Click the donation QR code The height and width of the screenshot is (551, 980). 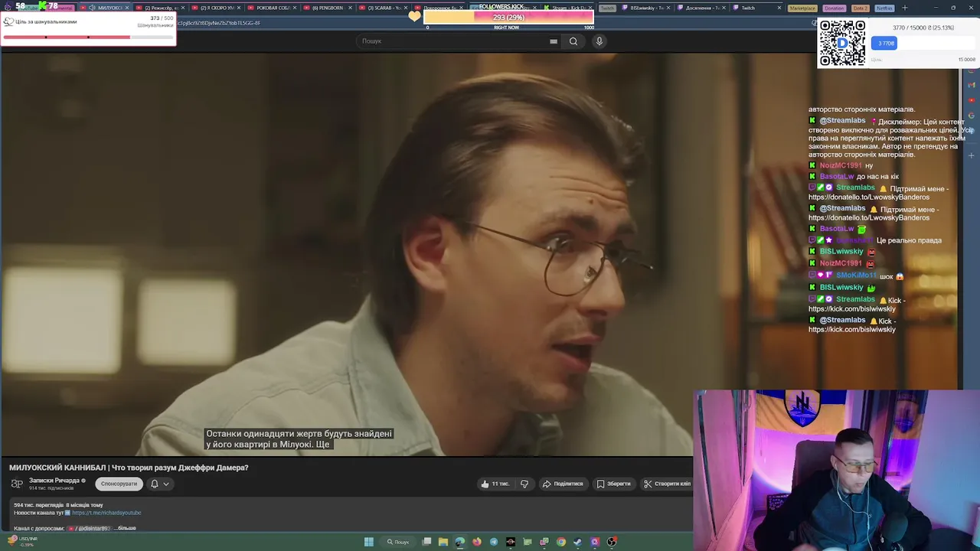(843, 43)
